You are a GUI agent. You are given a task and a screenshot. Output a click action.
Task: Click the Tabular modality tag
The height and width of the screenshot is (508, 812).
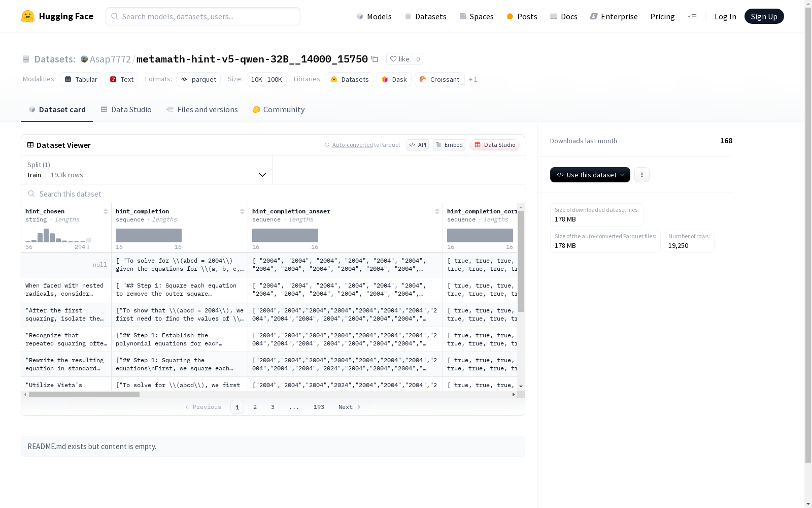tap(81, 79)
